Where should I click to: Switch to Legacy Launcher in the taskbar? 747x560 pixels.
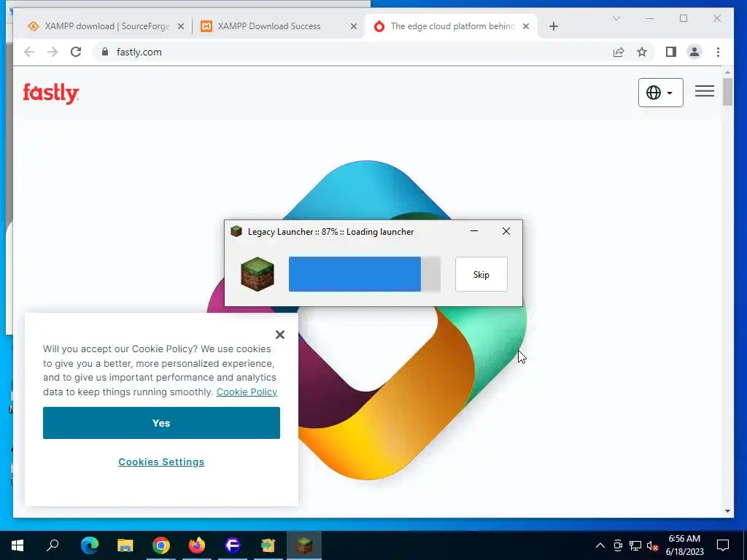pyautogui.click(x=304, y=545)
